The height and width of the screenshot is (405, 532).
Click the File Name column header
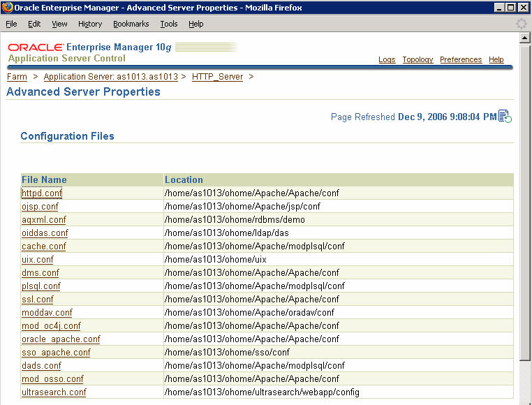[44, 179]
